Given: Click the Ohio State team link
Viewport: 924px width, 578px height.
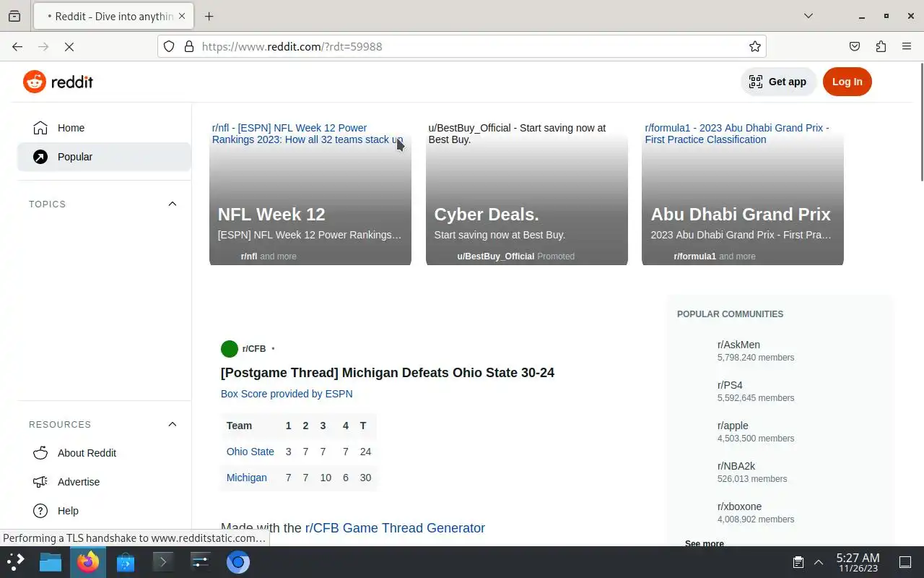Looking at the screenshot, I should (x=250, y=452).
